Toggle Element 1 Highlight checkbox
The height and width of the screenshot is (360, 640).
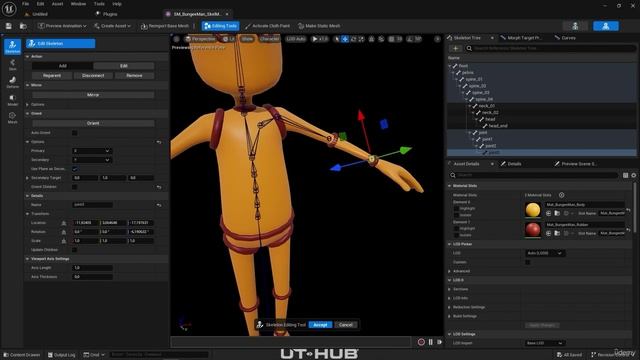click(456, 229)
